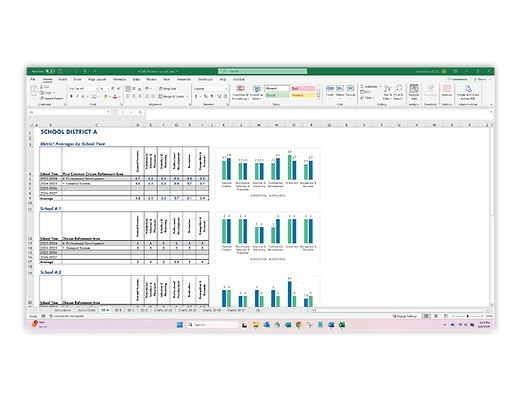Apply the Bad cell style swatch
This screenshot has height=397, width=515.
[303, 88]
